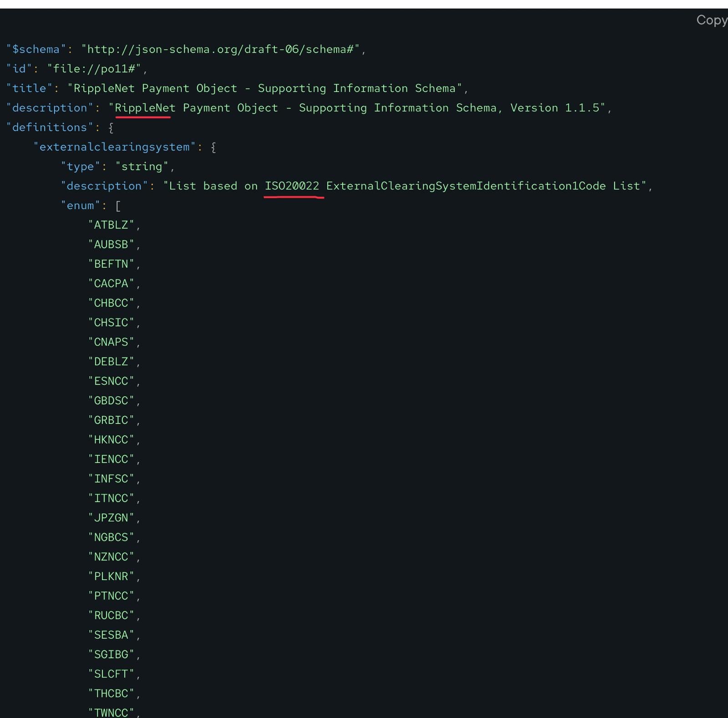Click the "externalclearingsystem" key
The width and height of the screenshot is (728, 718).
115,147
